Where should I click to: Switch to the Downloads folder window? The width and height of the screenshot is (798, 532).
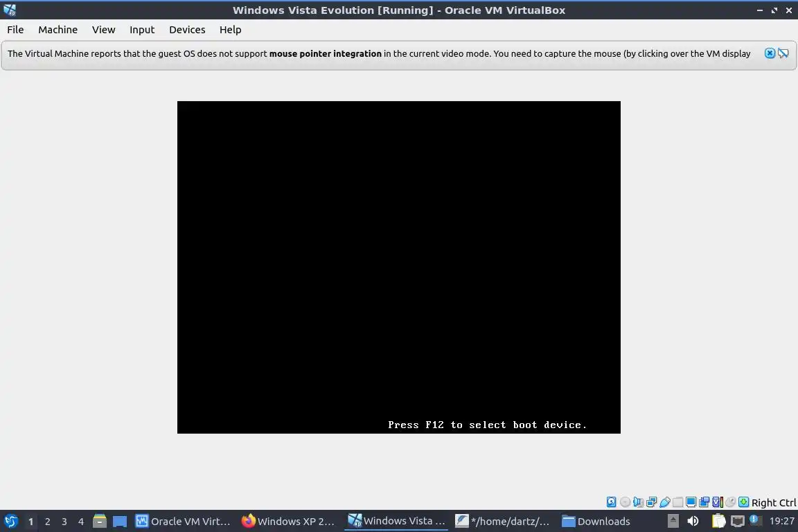click(596, 522)
